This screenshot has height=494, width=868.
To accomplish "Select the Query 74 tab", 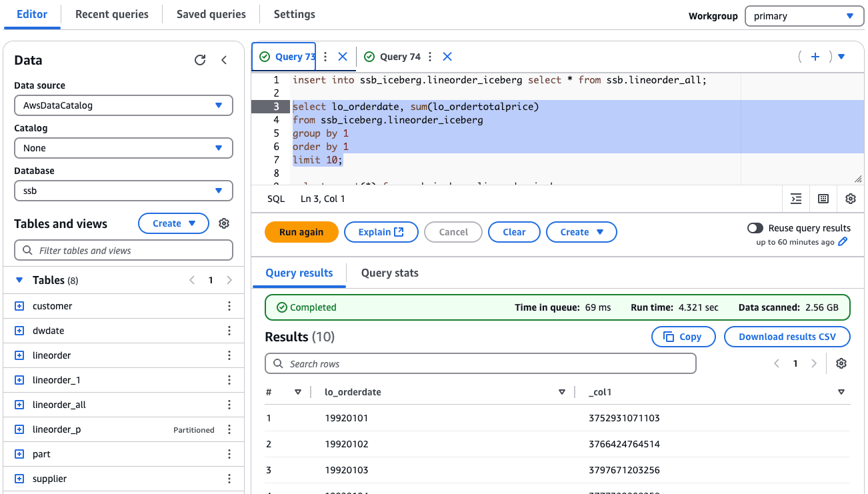I will coord(392,57).
